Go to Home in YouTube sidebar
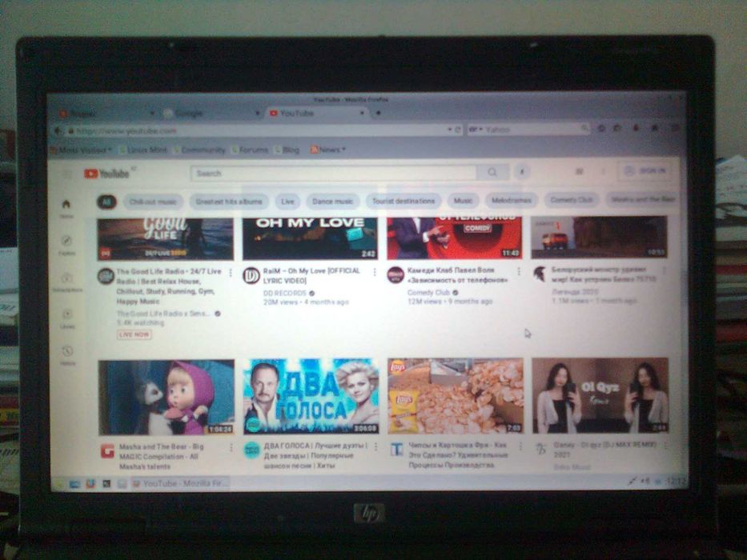The height and width of the screenshot is (560, 747). (x=66, y=208)
